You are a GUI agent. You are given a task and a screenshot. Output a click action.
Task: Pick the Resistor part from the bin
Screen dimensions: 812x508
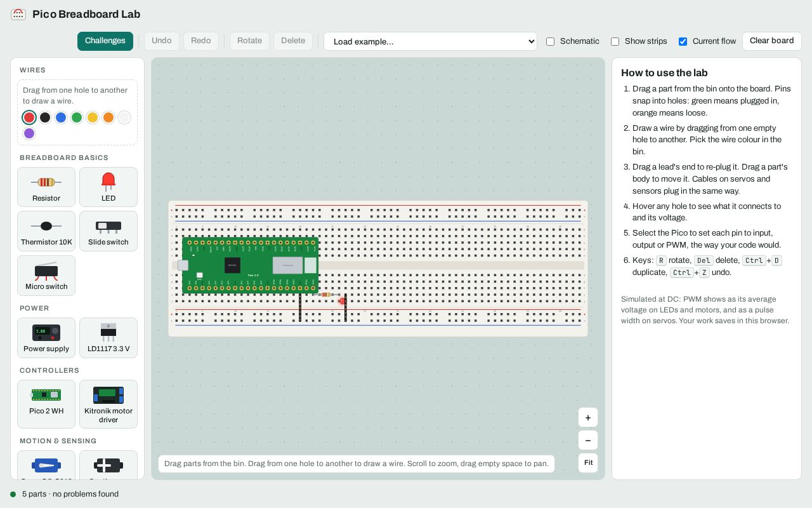(46, 187)
